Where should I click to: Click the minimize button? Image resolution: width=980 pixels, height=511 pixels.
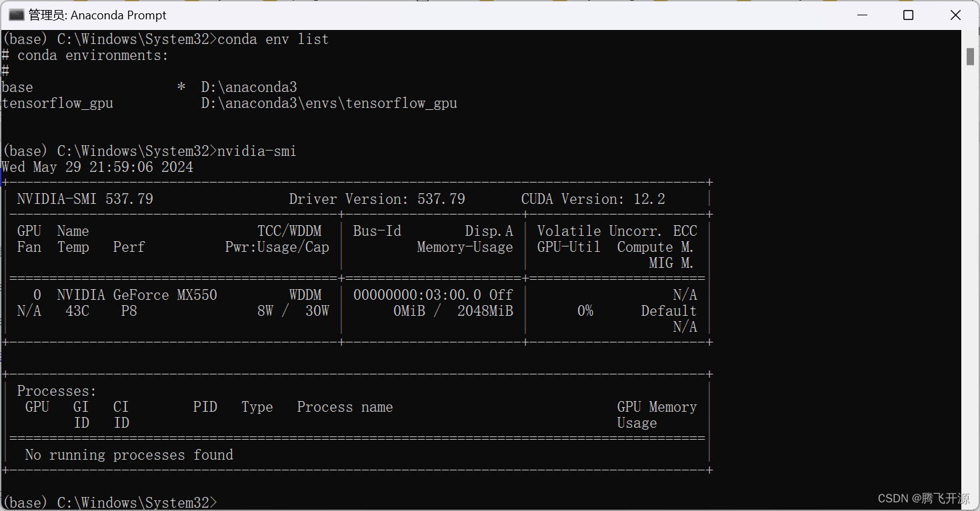[862, 14]
